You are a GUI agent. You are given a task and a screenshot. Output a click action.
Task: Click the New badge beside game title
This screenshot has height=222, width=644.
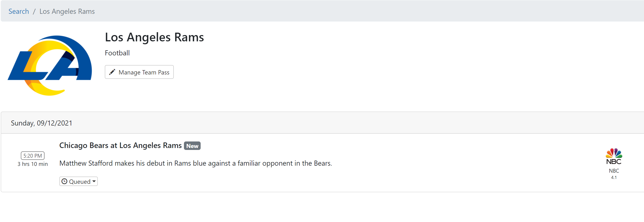coord(192,146)
